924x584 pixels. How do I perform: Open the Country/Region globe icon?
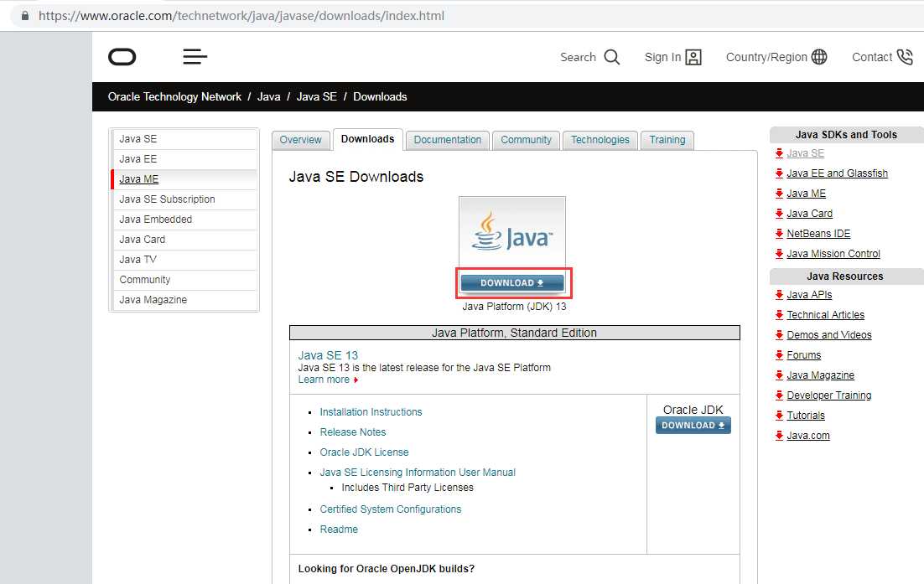(819, 56)
